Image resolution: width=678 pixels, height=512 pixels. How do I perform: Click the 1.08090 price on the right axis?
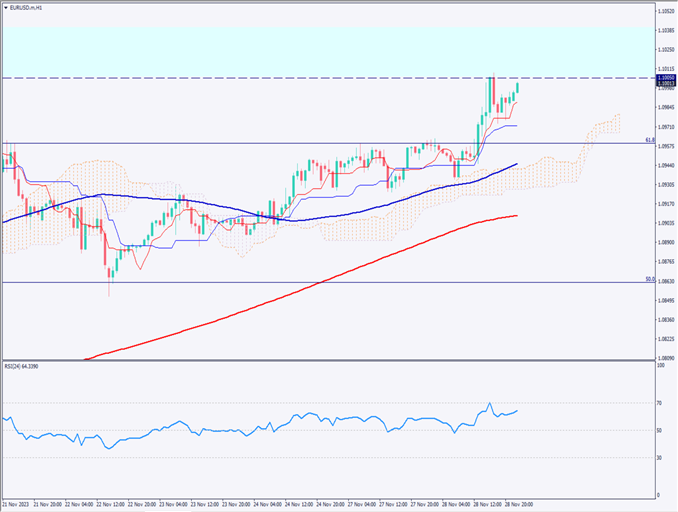[x=664, y=357]
